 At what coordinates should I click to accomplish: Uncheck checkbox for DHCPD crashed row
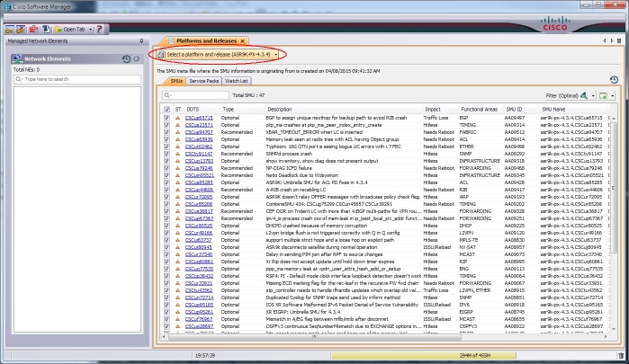click(x=166, y=226)
